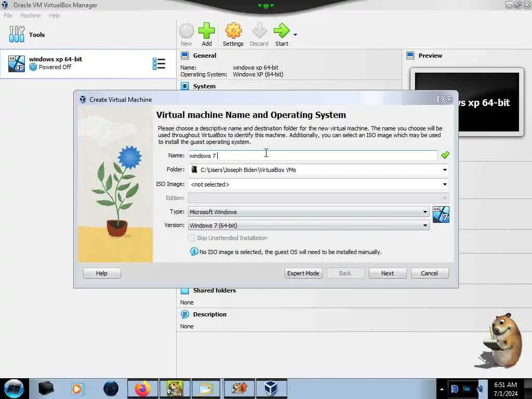Expand the Edition dropdown
This screenshot has width=532, height=399.
coord(445,198)
